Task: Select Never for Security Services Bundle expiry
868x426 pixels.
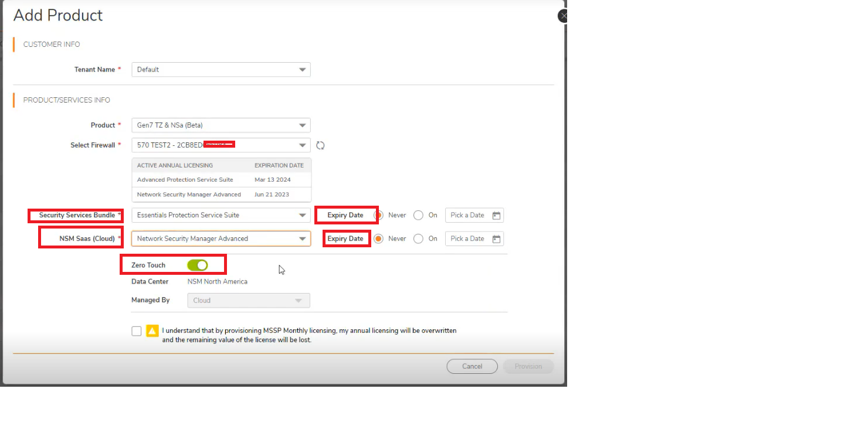Action: 379,216
